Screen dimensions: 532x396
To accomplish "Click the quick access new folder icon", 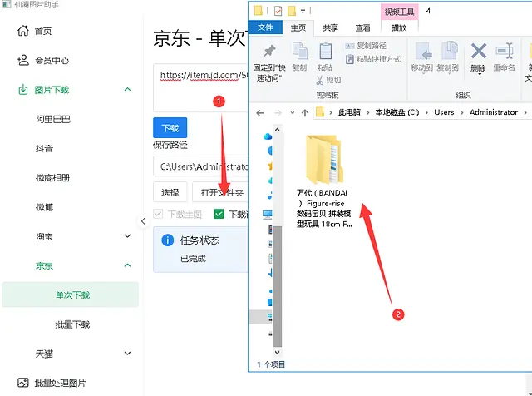I will coord(292,11).
